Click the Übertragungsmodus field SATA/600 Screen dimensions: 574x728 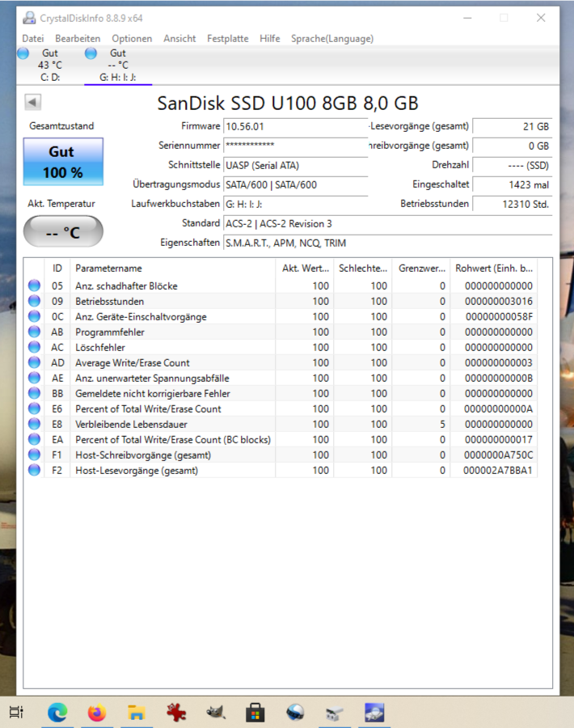(296, 184)
